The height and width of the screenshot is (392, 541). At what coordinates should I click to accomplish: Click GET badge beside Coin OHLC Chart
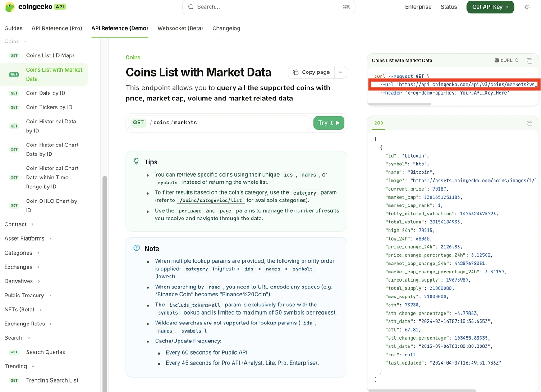pos(14,205)
